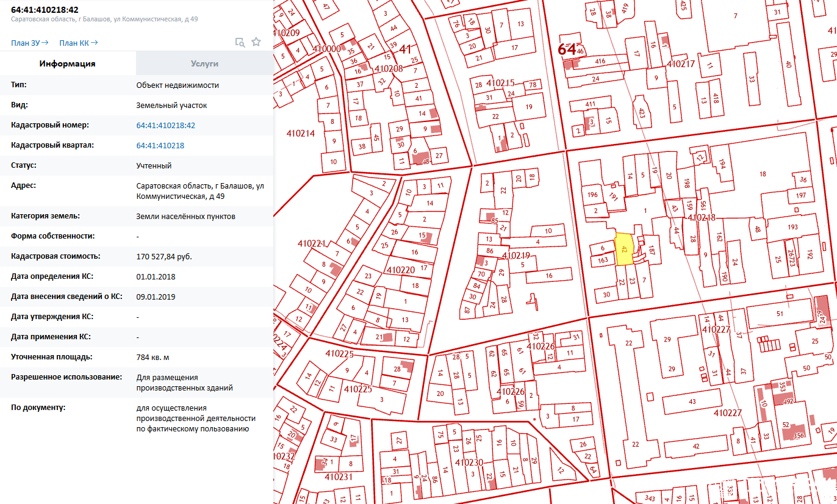This screenshot has height=504, width=837.
Task: Click quarter label 410221 on the map
Action: (312, 243)
